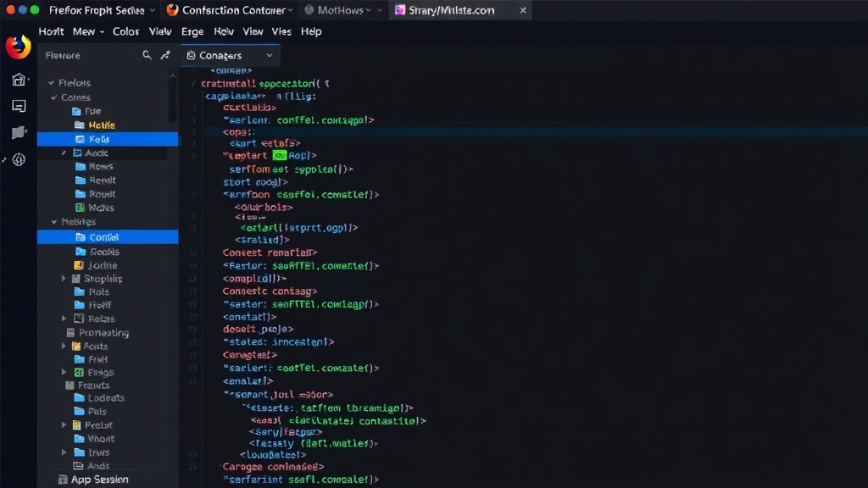Viewport: 868px width, 488px height.
Task: Click the search magnifier in the Flerore panel
Action: [x=147, y=55]
